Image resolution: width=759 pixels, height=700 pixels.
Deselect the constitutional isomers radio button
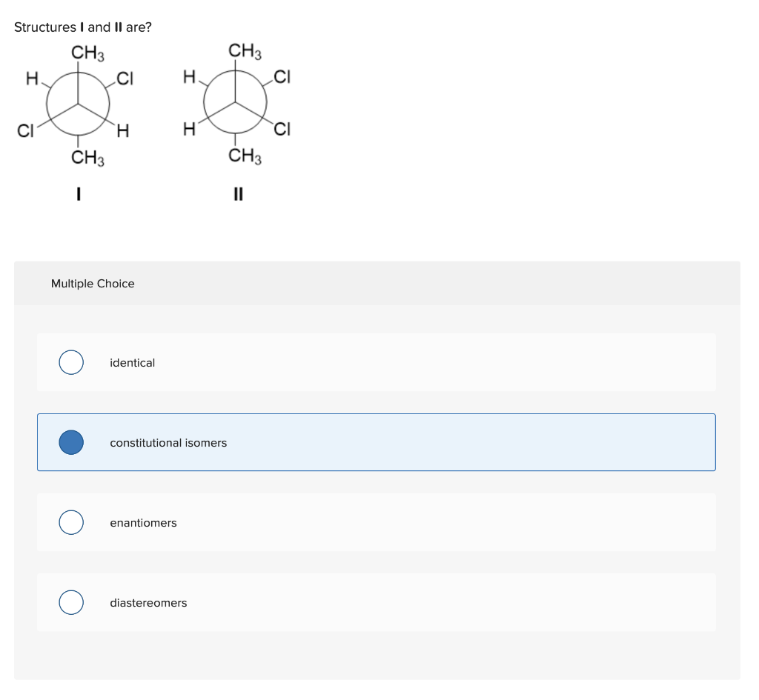(x=71, y=442)
